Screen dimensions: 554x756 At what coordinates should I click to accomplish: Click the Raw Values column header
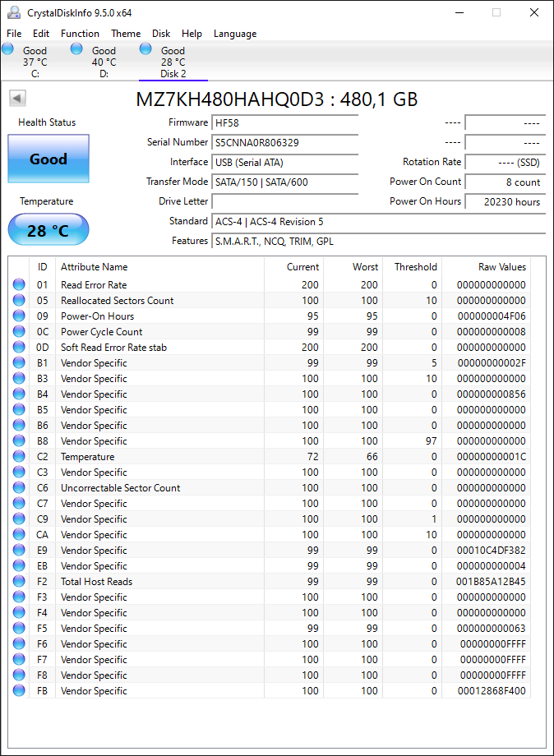click(x=502, y=266)
